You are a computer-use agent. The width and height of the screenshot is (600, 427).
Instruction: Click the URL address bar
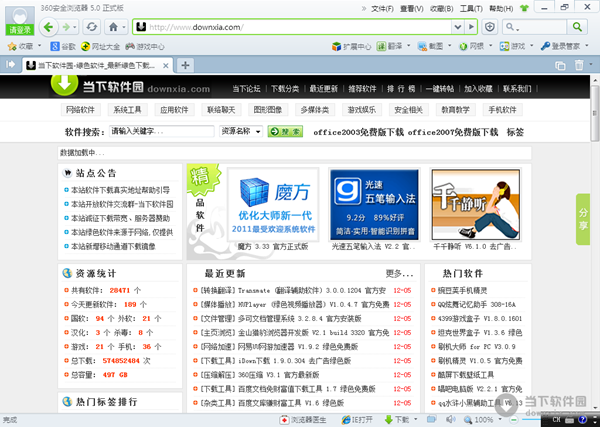(x=293, y=27)
